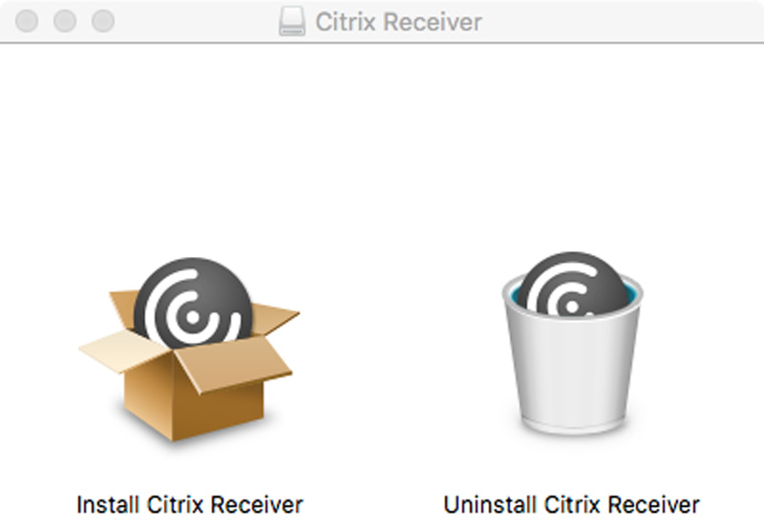Click the word "Install" under the cardboard box
The image size is (764, 532).
click(108, 504)
